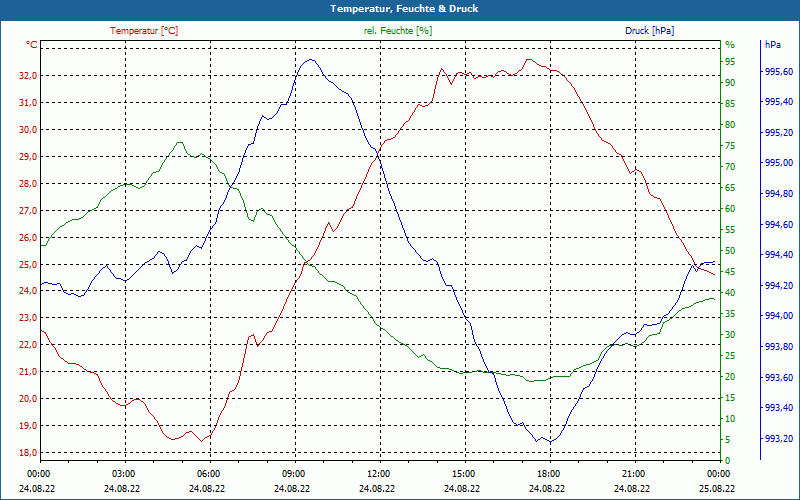The image size is (800, 500).
Task: Click the chart title 'Temperatur, Feuchte & Druck'
Action: point(404,9)
